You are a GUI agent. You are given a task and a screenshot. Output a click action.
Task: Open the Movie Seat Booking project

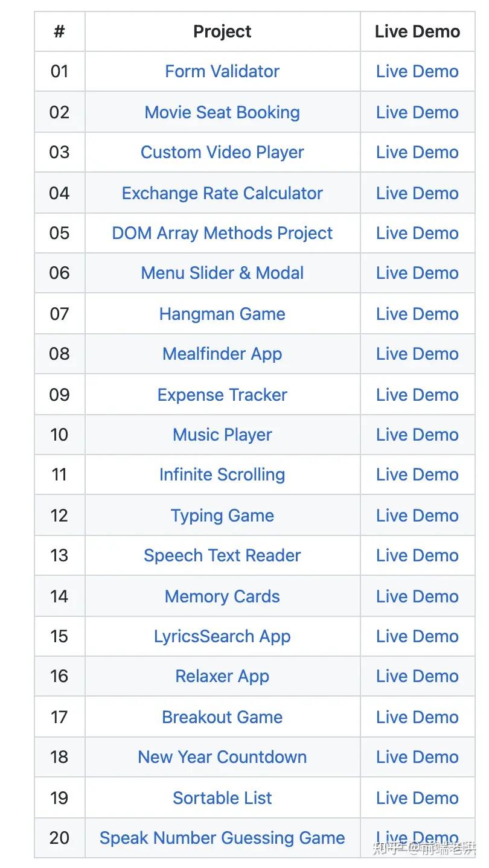(x=222, y=112)
